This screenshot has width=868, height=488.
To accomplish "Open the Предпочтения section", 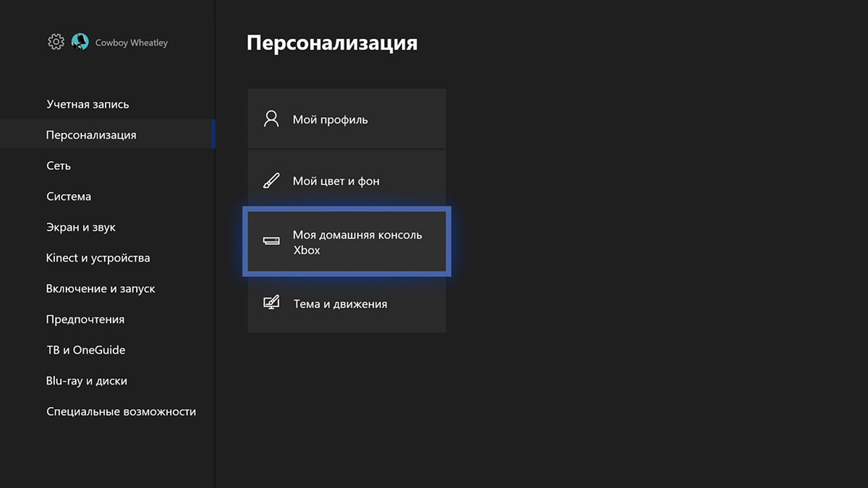I will (85, 320).
